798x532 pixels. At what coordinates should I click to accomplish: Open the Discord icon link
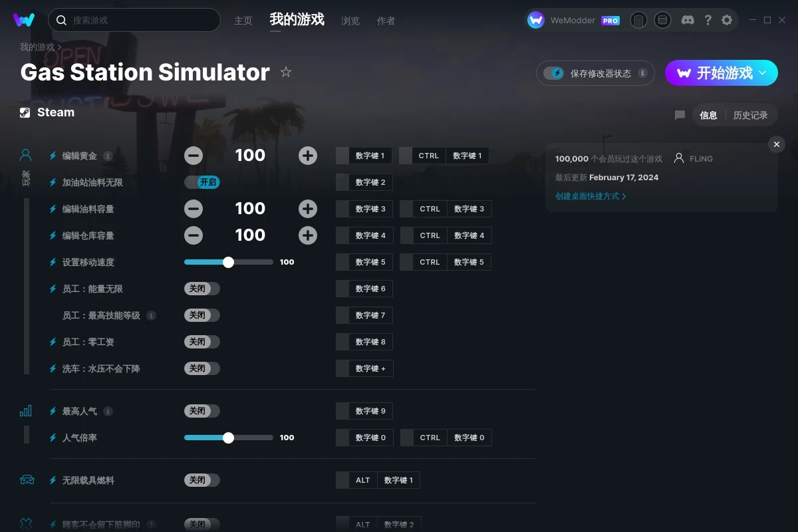688,20
